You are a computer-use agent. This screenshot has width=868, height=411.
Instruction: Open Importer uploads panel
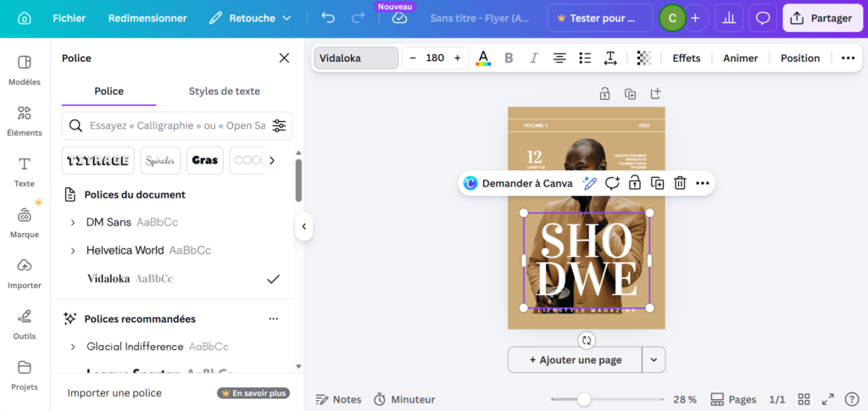click(x=25, y=273)
